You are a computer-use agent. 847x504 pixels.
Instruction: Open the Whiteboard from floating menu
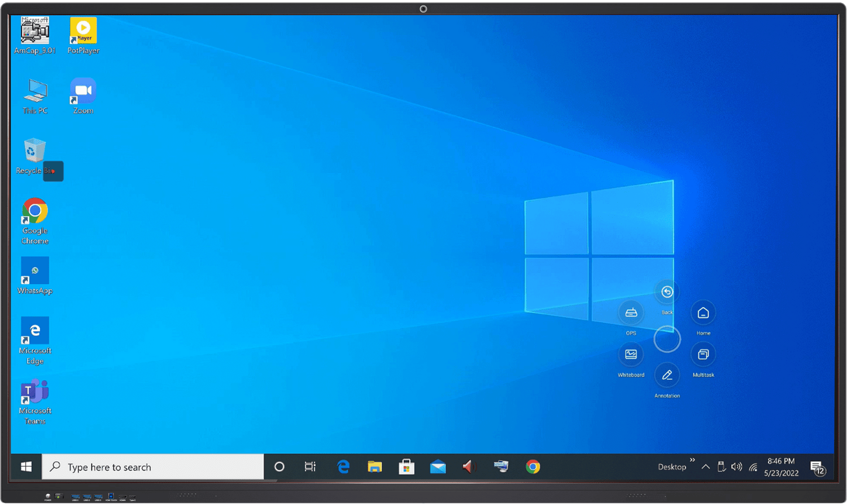(631, 354)
